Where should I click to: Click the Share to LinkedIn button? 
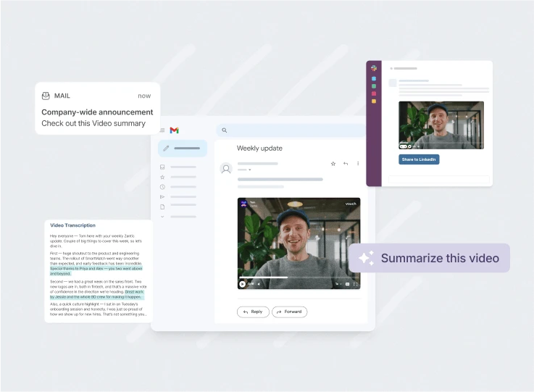click(x=419, y=159)
